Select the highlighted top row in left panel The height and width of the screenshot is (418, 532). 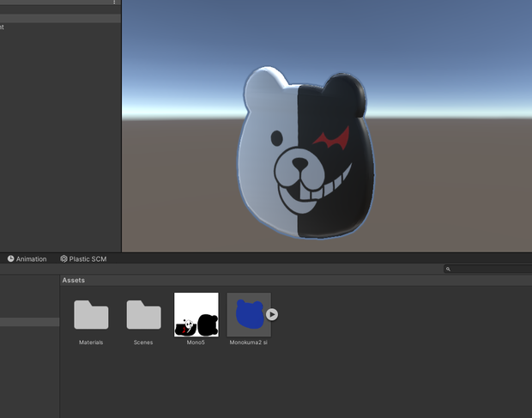[x=60, y=18]
